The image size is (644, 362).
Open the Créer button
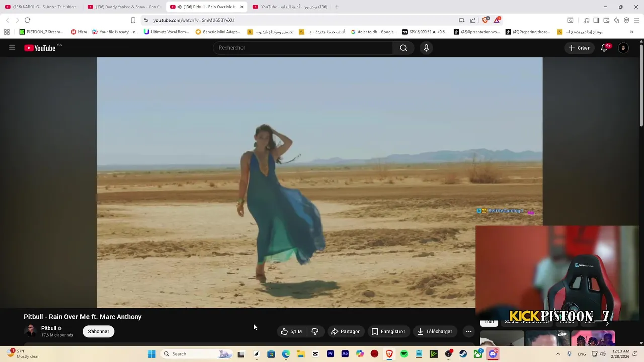579,48
